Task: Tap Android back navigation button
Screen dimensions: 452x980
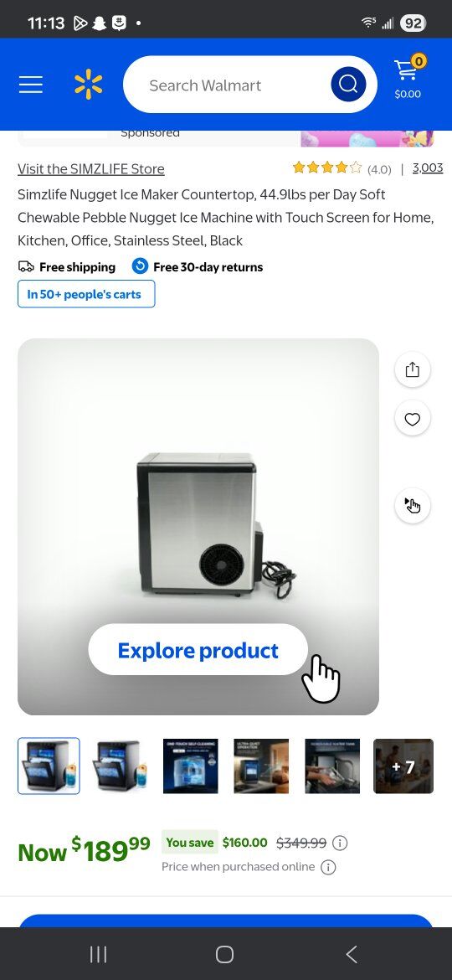Action: click(x=352, y=954)
